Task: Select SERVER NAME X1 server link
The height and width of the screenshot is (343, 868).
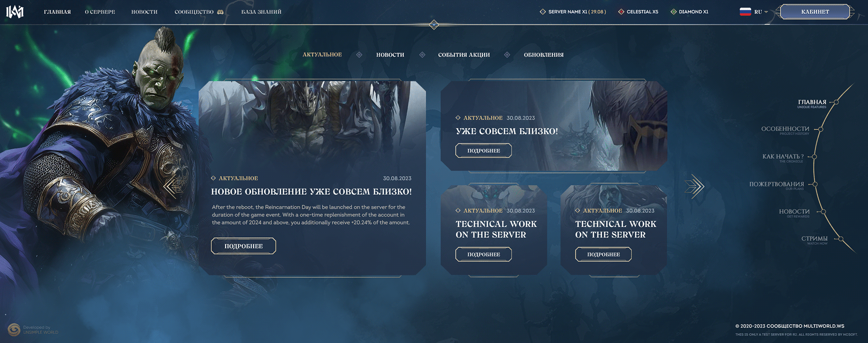Action: [577, 12]
